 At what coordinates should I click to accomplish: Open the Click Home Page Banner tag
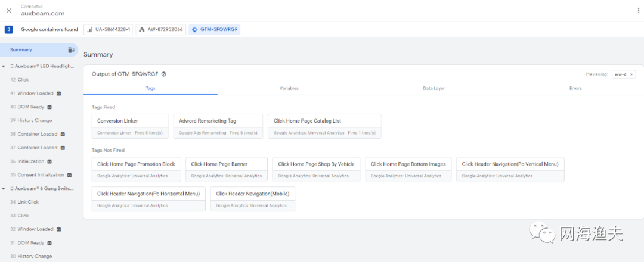point(227,169)
